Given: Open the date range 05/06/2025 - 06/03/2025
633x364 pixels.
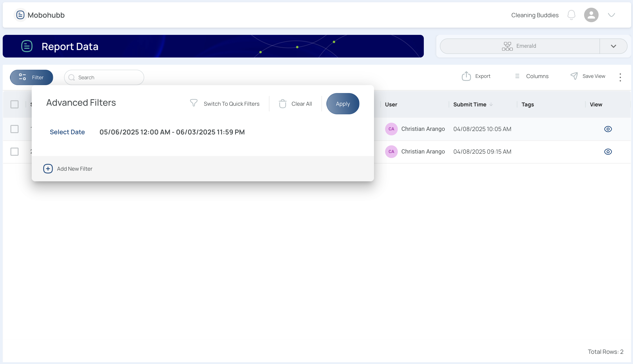Looking at the screenshot, I should coord(172,132).
